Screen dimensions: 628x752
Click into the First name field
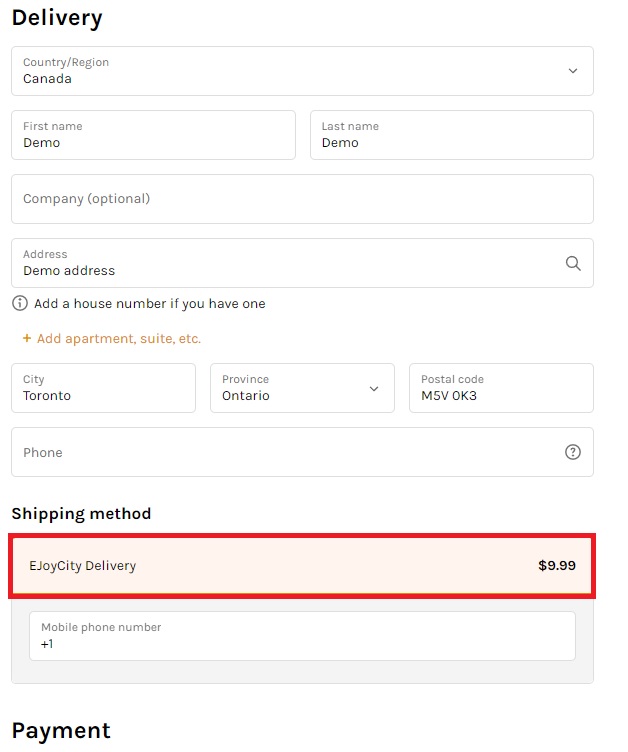(x=154, y=135)
